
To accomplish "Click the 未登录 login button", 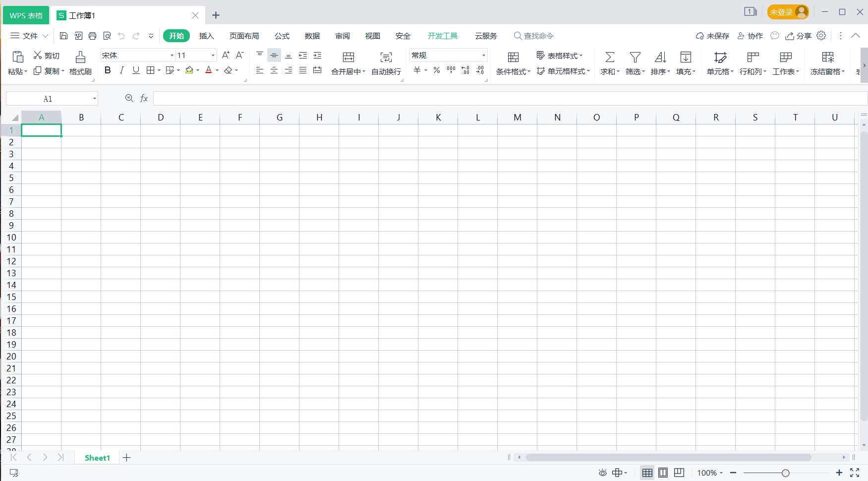I will (787, 12).
